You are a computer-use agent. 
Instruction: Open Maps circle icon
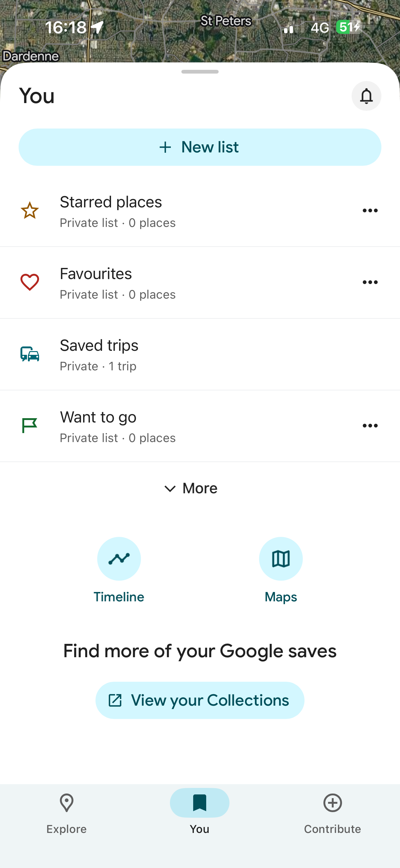(x=281, y=559)
